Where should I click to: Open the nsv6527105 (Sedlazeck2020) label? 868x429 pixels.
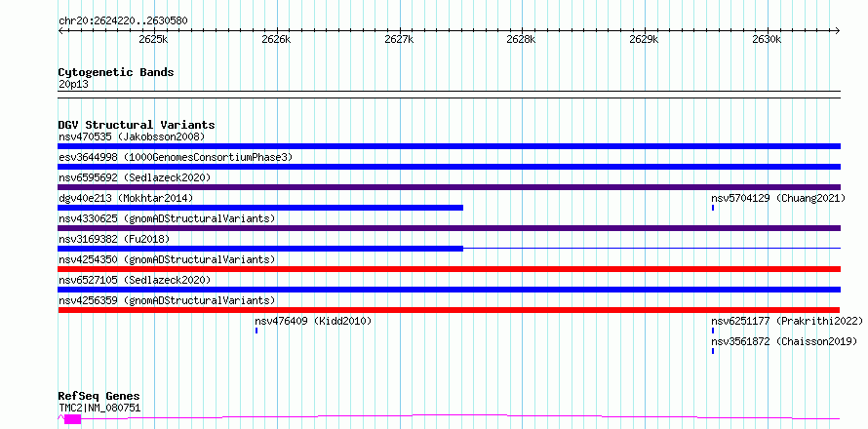135,280
